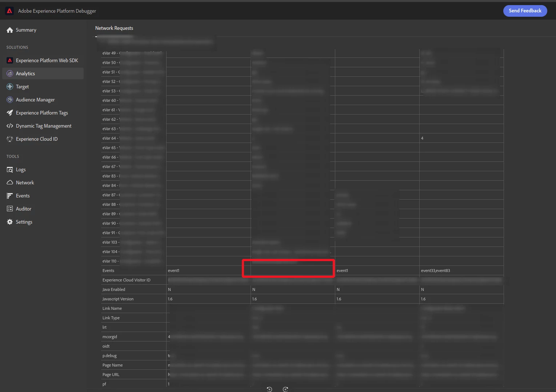The width and height of the screenshot is (556, 392).
Task: Open the Logs tool icon
Action: 10,169
